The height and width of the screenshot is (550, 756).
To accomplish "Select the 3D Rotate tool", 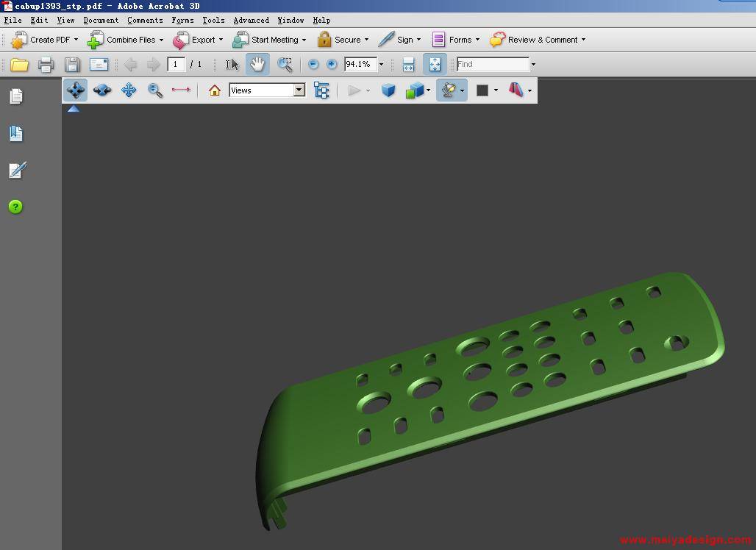I will coord(75,90).
